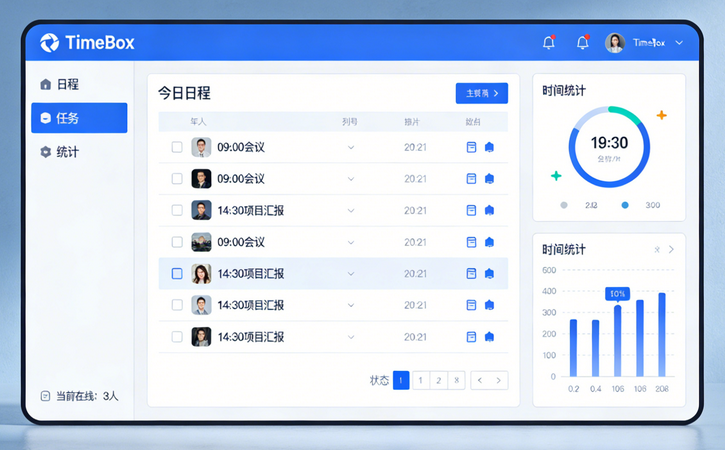Click the 当前在线 status icon in sidebar
The height and width of the screenshot is (450, 725).
coord(45,396)
